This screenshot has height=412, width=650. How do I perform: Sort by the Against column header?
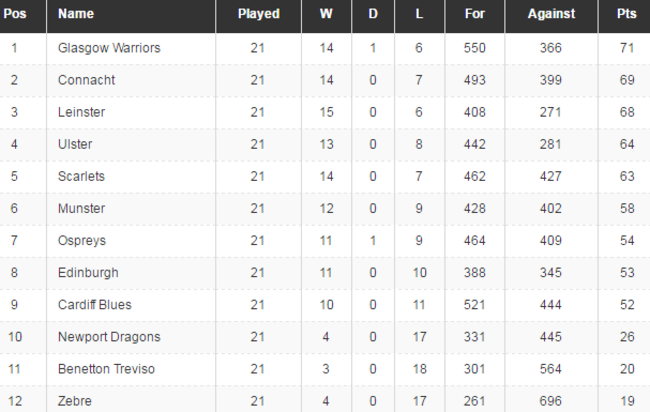click(x=552, y=14)
